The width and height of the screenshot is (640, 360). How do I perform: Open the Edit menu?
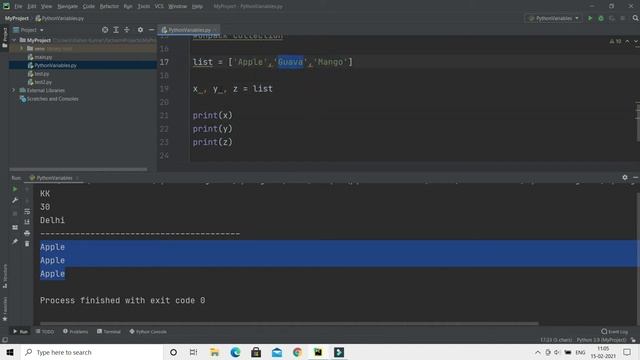coord(32,7)
